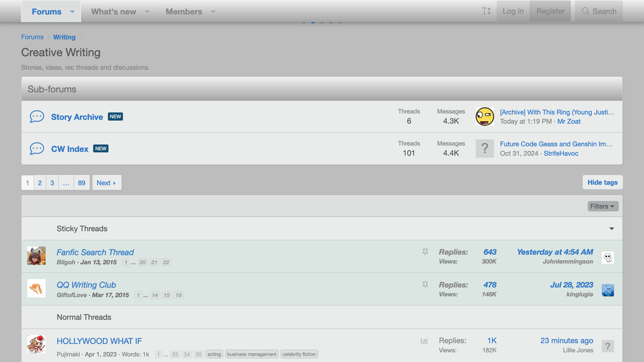Open the Members menu tab
The width and height of the screenshot is (644, 362).
click(x=184, y=12)
